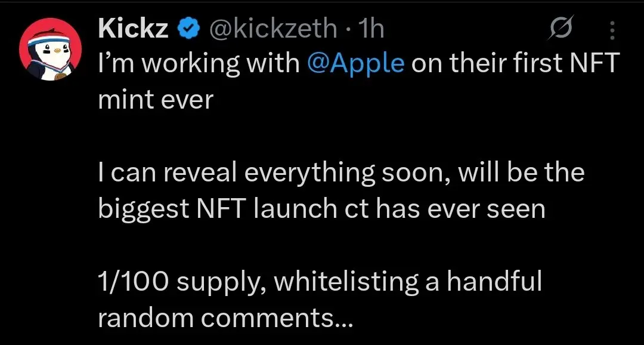Click the line "mint ever"

[x=155, y=99]
